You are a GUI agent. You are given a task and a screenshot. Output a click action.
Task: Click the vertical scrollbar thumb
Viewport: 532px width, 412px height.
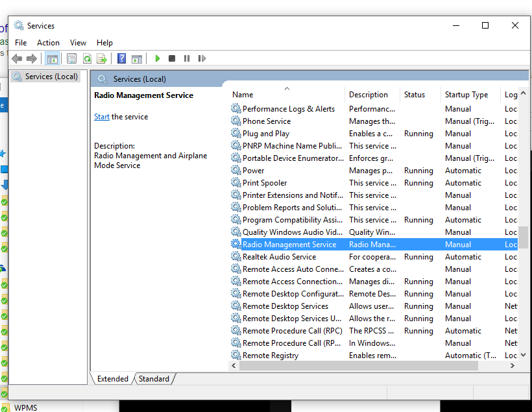pyautogui.click(x=523, y=237)
